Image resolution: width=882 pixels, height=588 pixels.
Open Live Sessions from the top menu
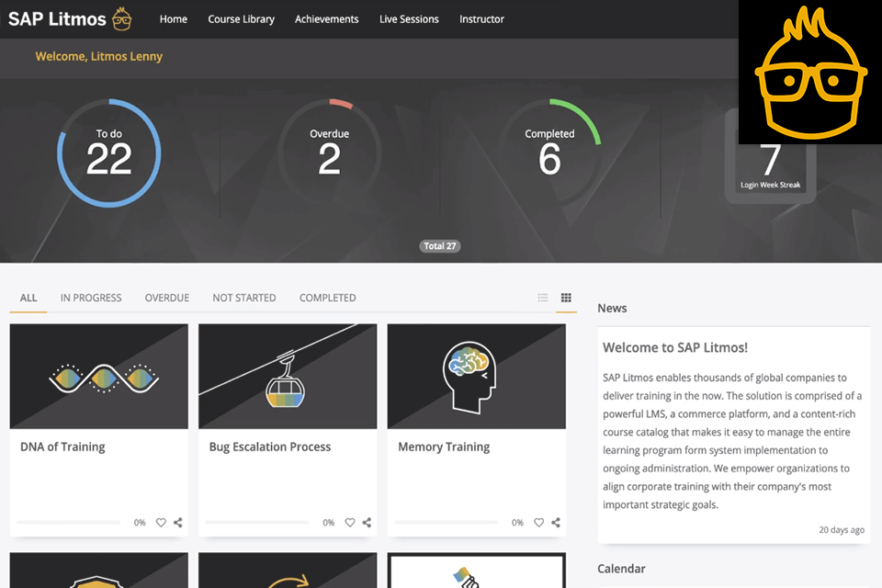[x=409, y=19]
